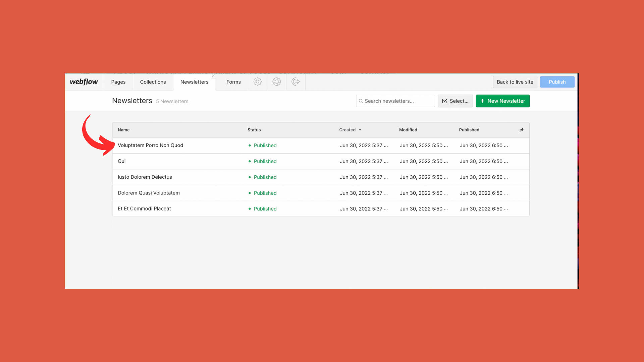Click the help lifebuoy icon

276,82
